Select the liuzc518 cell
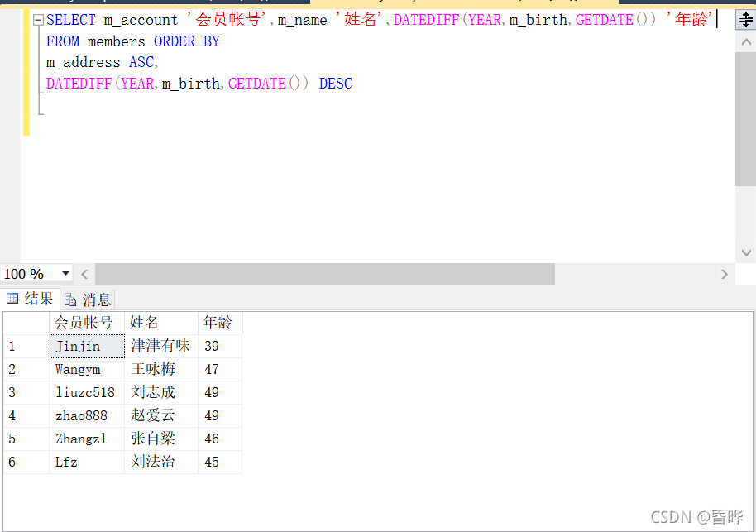The height and width of the screenshot is (532, 756). click(87, 392)
